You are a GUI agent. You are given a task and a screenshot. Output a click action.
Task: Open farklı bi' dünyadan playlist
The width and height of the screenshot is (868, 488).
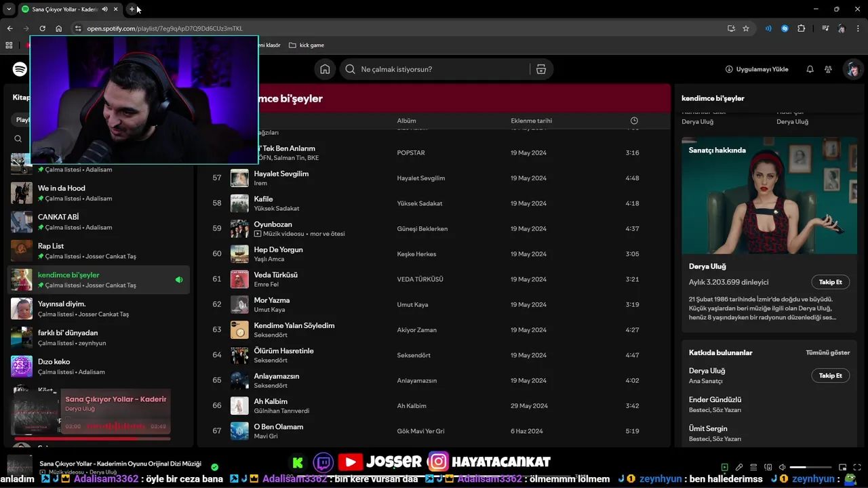pos(99,338)
